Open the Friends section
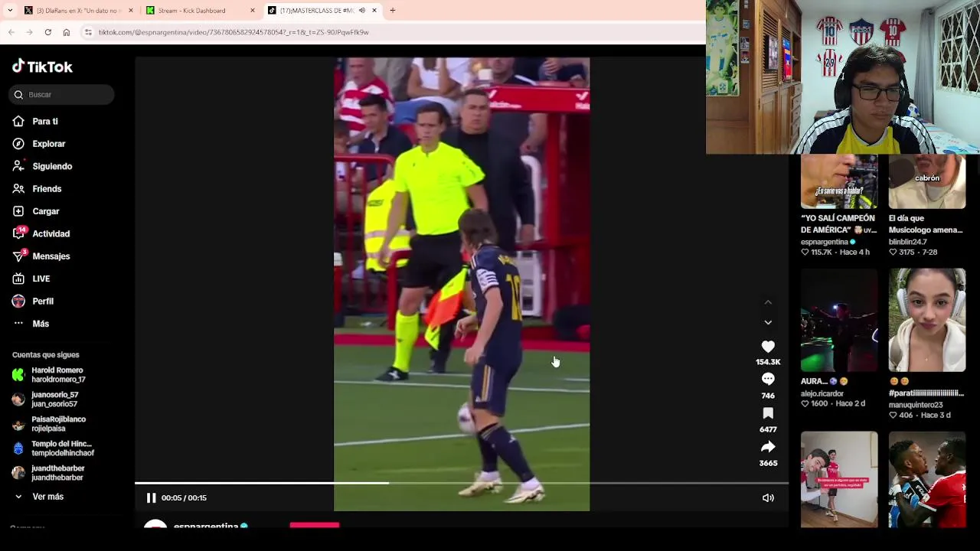 click(37, 189)
